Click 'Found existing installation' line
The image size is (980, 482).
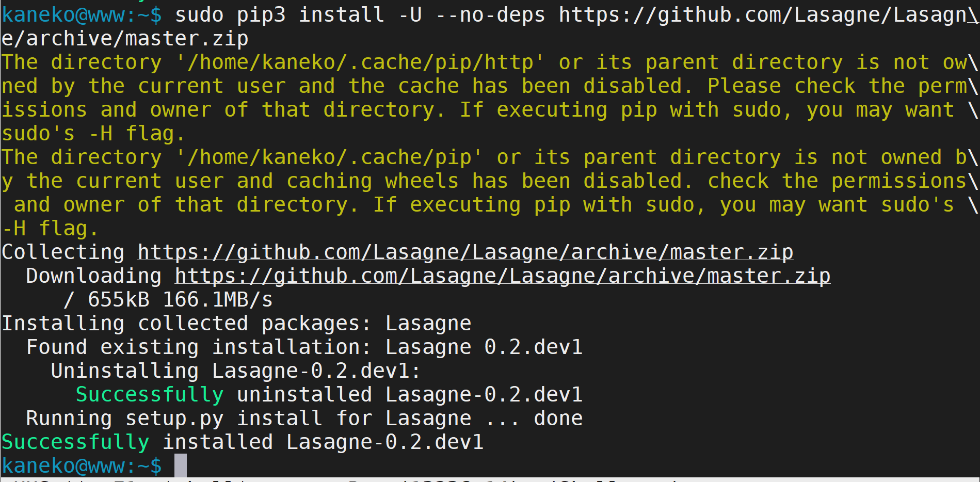(304, 347)
